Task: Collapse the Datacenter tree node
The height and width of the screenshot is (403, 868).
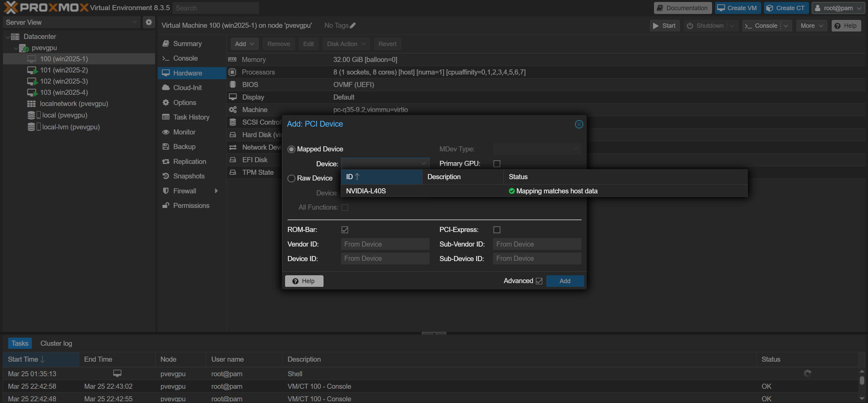Action: (7, 37)
